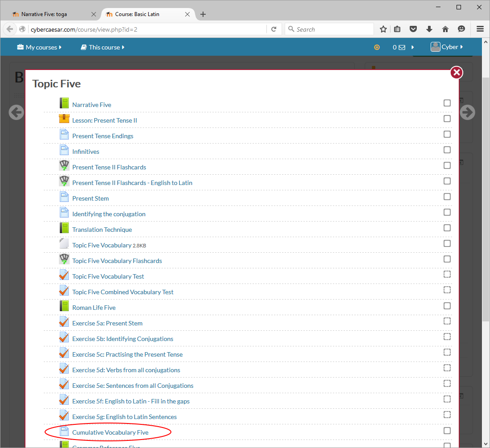Open Topic Five Combined Vocabulary Test

point(122,292)
